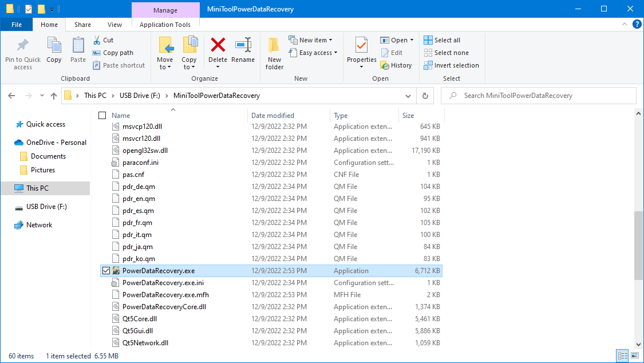The height and width of the screenshot is (363, 644).
Task: Copy path of selected file
Action: pyautogui.click(x=113, y=53)
